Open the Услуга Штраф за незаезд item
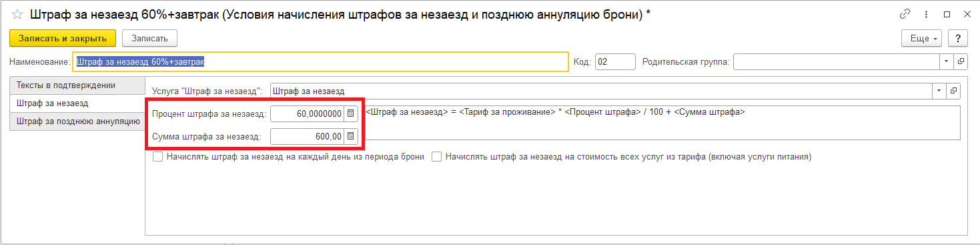Viewport: 980px width, 245px height. (953, 90)
